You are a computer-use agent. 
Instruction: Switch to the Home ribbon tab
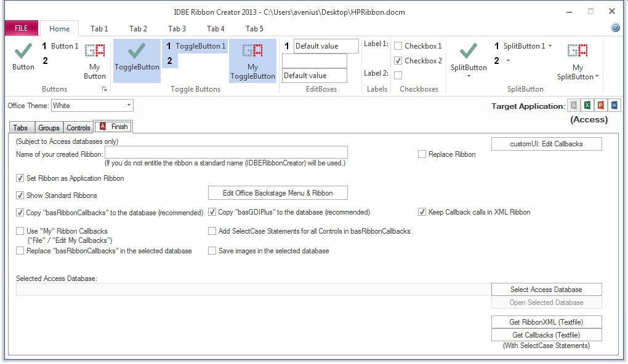point(59,29)
